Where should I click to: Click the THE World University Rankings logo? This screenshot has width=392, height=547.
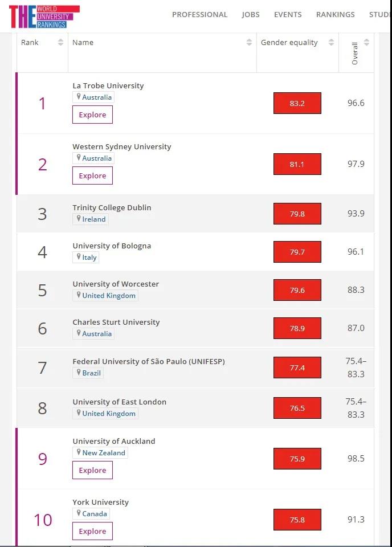44,16
